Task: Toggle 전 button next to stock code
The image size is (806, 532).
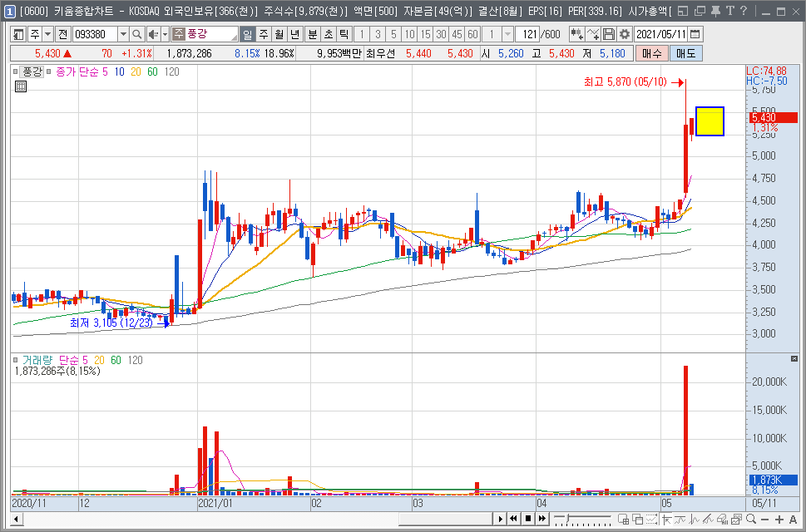Action: [x=62, y=34]
